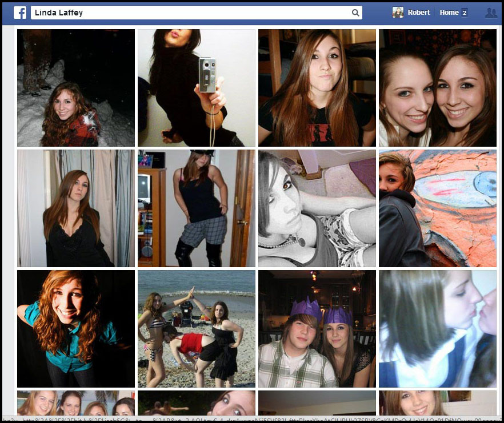This screenshot has width=504, height=423.
Task: Open the black and white photo thumbnail
Action: pyautogui.click(x=317, y=208)
